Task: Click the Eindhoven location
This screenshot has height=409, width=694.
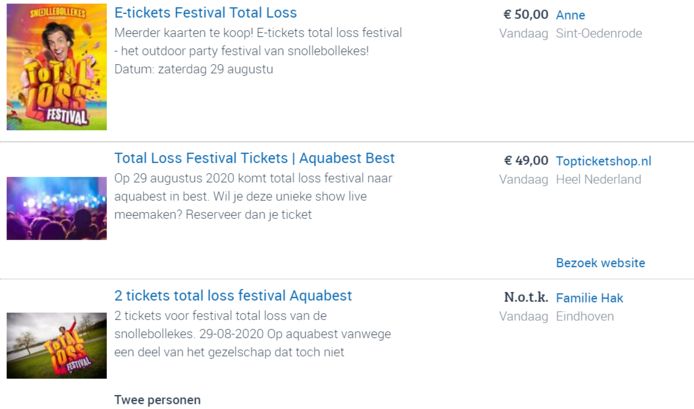Action: coord(585,316)
